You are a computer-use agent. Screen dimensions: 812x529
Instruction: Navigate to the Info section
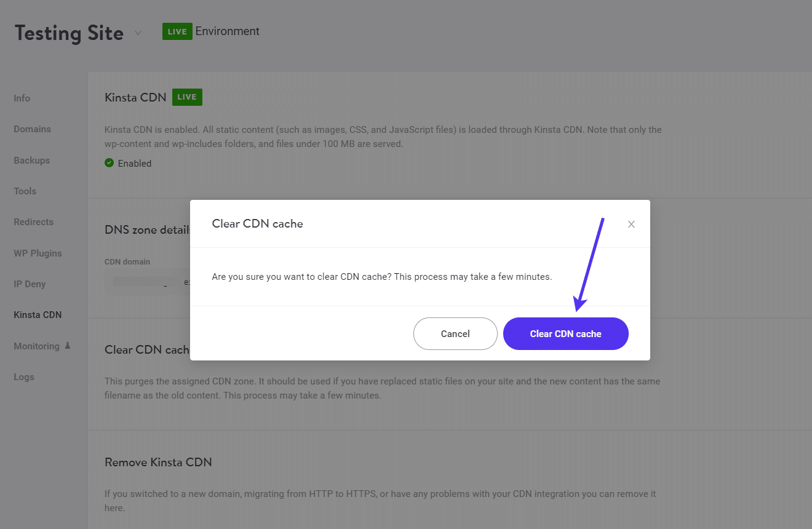point(22,98)
